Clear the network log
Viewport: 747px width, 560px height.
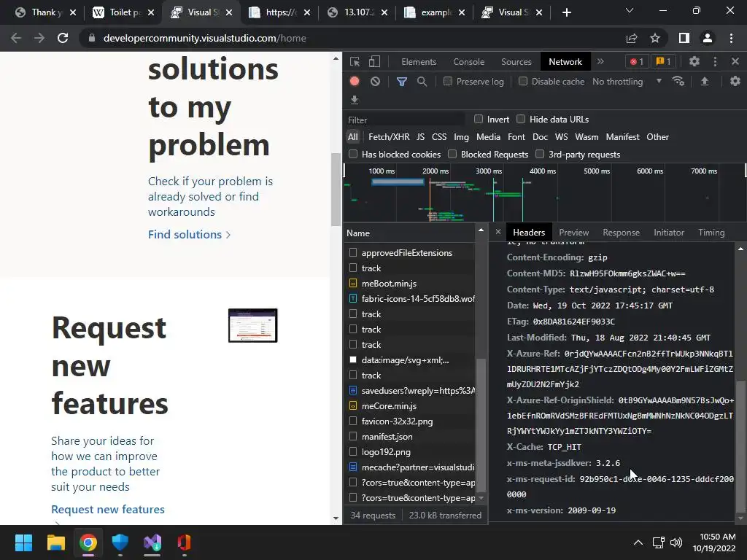click(x=376, y=82)
